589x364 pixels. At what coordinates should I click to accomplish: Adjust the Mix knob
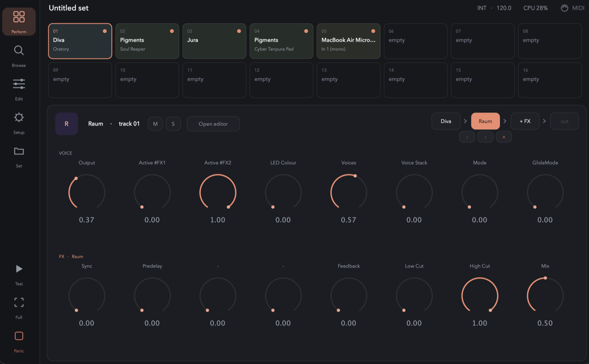tap(545, 296)
